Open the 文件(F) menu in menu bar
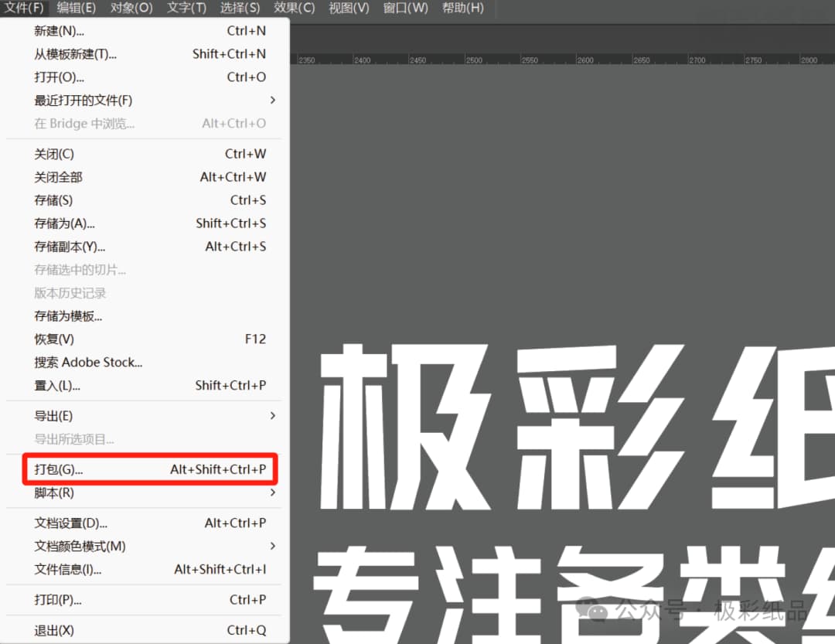Image resolution: width=835 pixels, height=644 pixels. point(24,8)
